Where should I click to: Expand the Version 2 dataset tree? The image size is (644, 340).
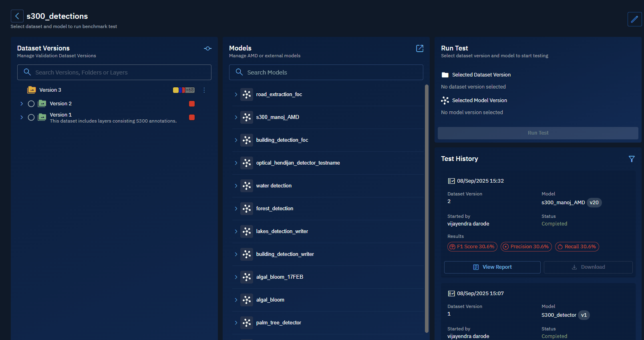[x=22, y=104]
